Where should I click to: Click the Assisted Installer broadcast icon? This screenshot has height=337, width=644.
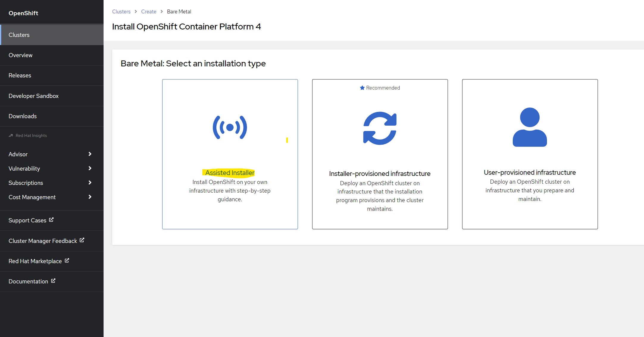[230, 127]
